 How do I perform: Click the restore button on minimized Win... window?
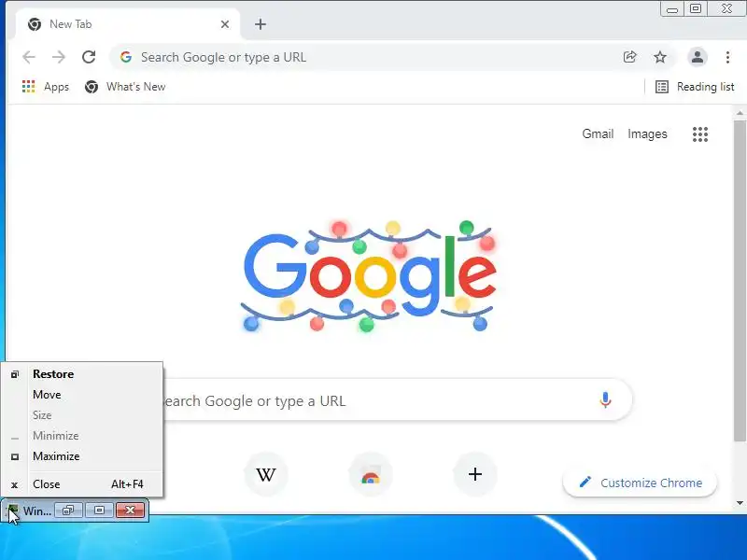[x=68, y=511]
